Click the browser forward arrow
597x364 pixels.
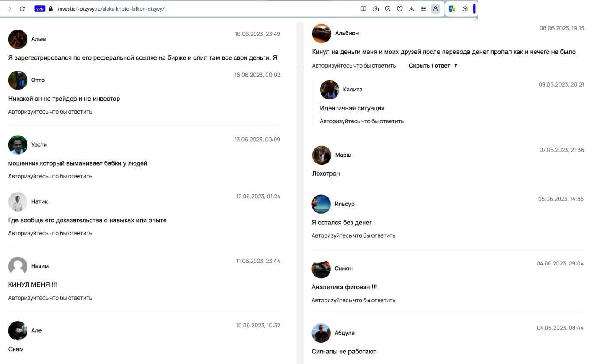[10, 9]
